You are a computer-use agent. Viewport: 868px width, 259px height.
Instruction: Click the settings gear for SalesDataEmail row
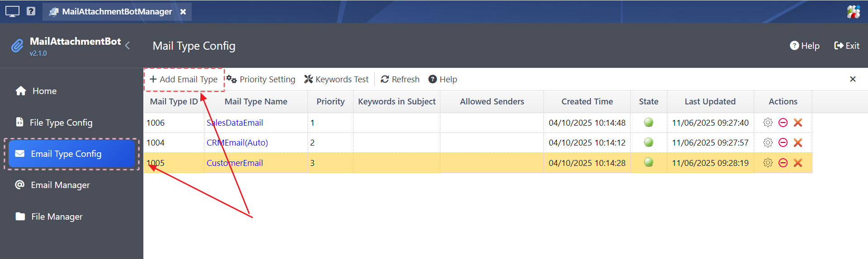768,122
